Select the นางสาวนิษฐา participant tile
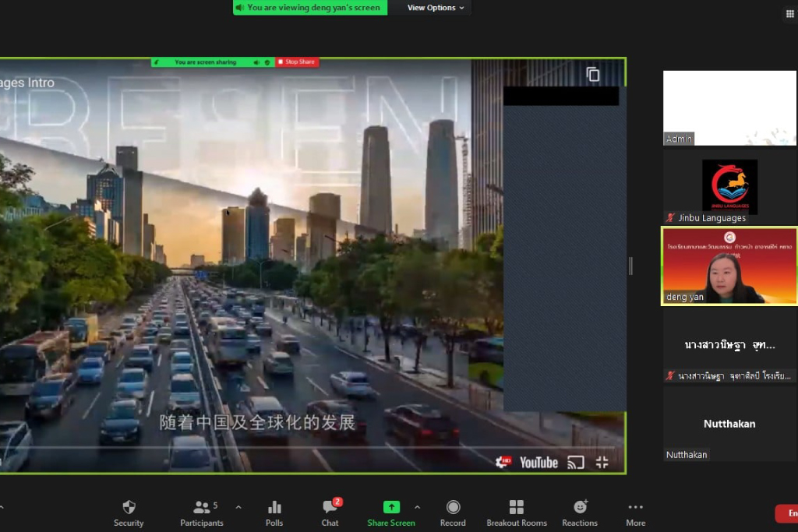This screenshot has width=798, height=532. click(x=729, y=345)
